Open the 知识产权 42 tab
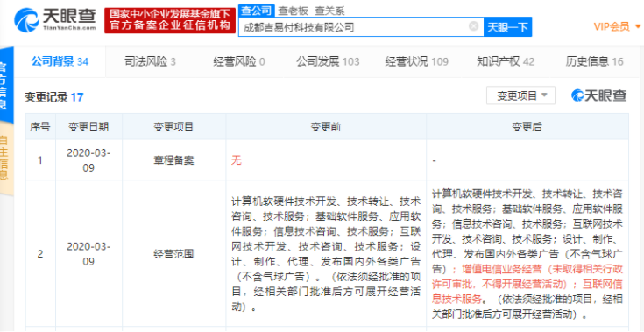This screenshot has height=332, width=644. (506, 61)
